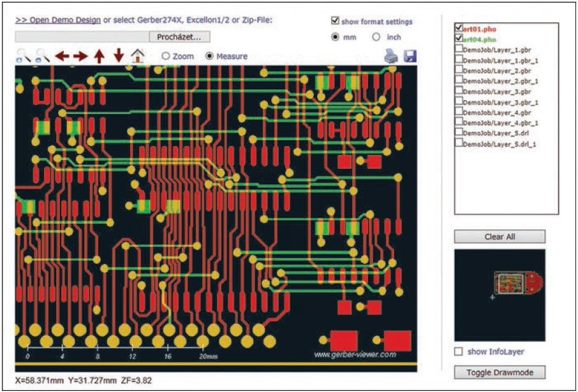Click the Clear All button
The image size is (578, 392).
[500, 236]
